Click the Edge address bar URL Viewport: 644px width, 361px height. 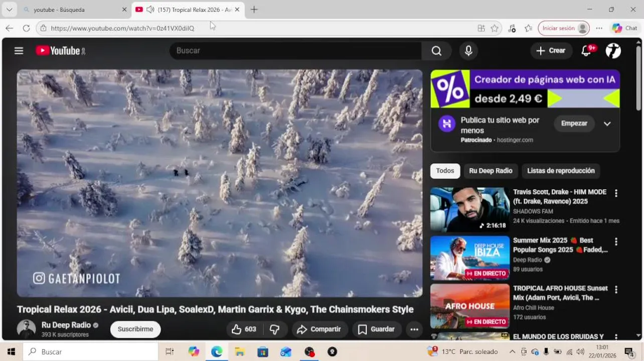click(x=122, y=28)
